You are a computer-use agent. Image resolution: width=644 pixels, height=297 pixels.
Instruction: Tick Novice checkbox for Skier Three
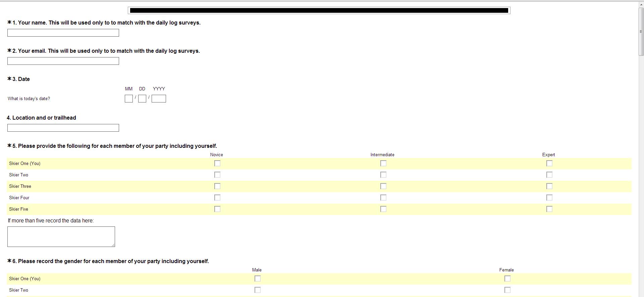pyautogui.click(x=217, y=186)
